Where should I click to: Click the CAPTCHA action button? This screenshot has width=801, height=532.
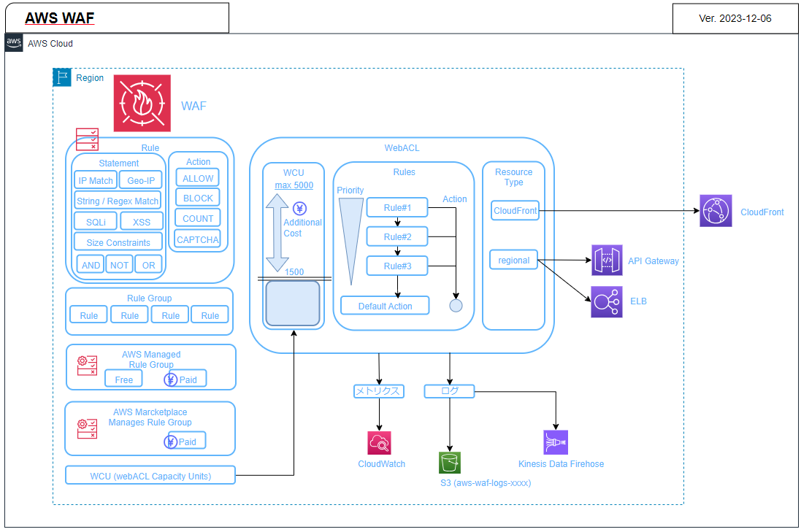tap(197, 239)
